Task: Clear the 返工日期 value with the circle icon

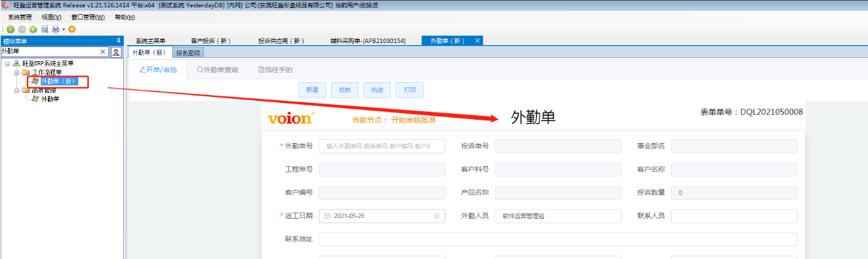Action: point(437,216)
